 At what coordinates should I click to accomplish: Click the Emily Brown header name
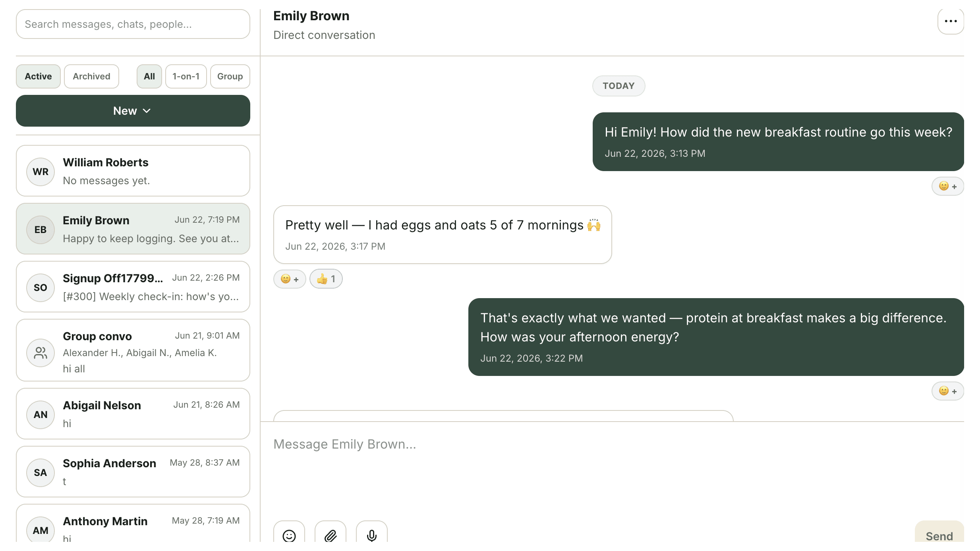[311, 16]
